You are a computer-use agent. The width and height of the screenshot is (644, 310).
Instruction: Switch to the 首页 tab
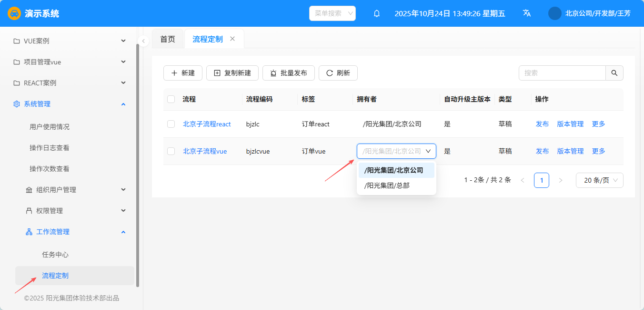click(168, 39)
